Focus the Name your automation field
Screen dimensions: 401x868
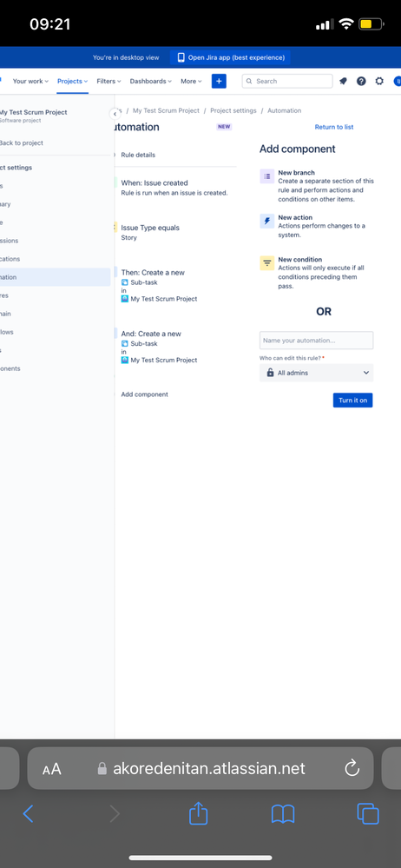(317, 340)
